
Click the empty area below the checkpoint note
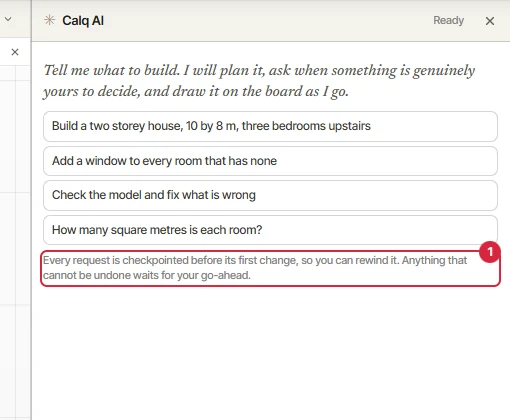270,353
